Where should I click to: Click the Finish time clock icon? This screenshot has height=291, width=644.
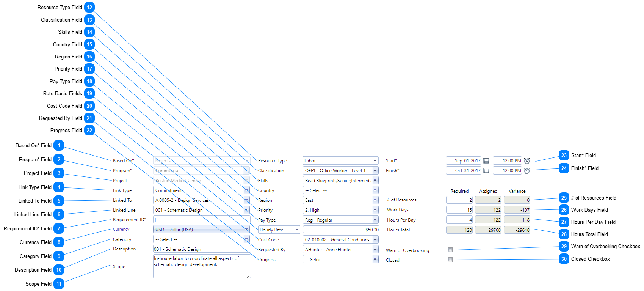(x=527, y=171)
